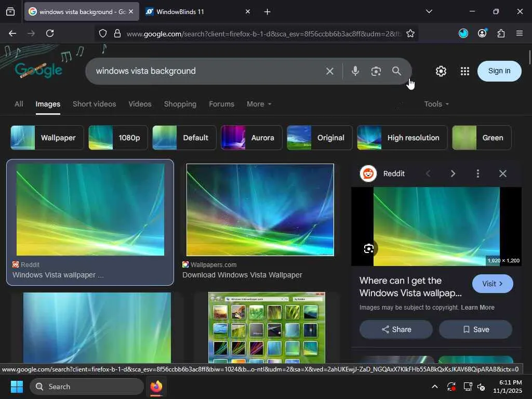Filter by 1080p chip
Viewport: 532px width, 399px height.
(x=118, y=138)
